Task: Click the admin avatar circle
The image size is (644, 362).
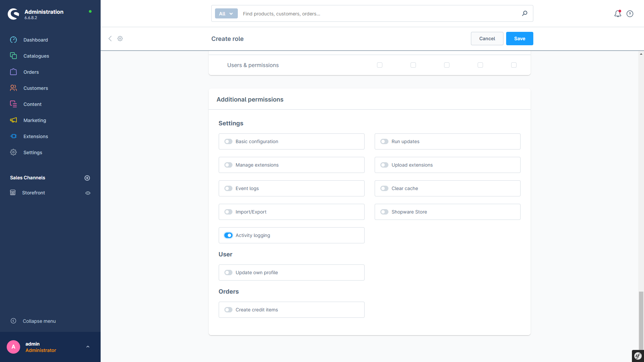Action: click(x=13, y=347)
